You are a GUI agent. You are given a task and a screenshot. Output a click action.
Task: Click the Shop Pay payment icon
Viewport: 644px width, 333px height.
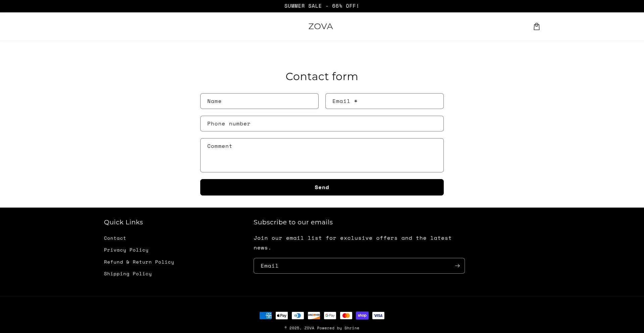362,316
